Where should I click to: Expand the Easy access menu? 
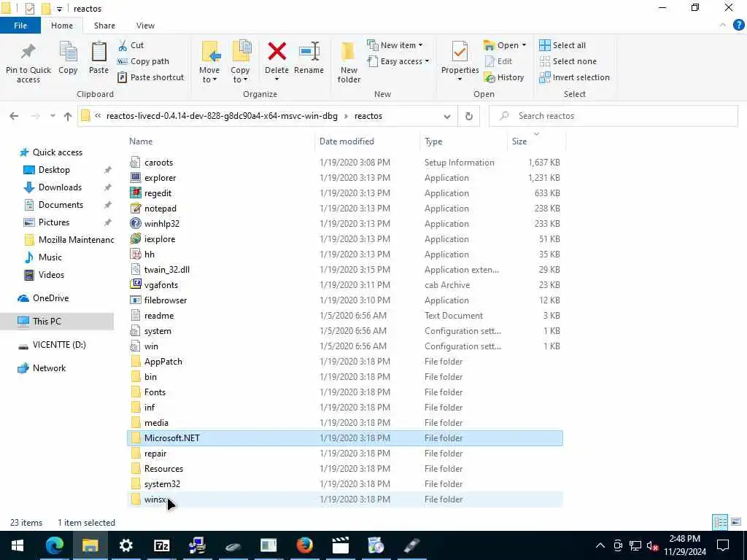click(x=398, y=61)
